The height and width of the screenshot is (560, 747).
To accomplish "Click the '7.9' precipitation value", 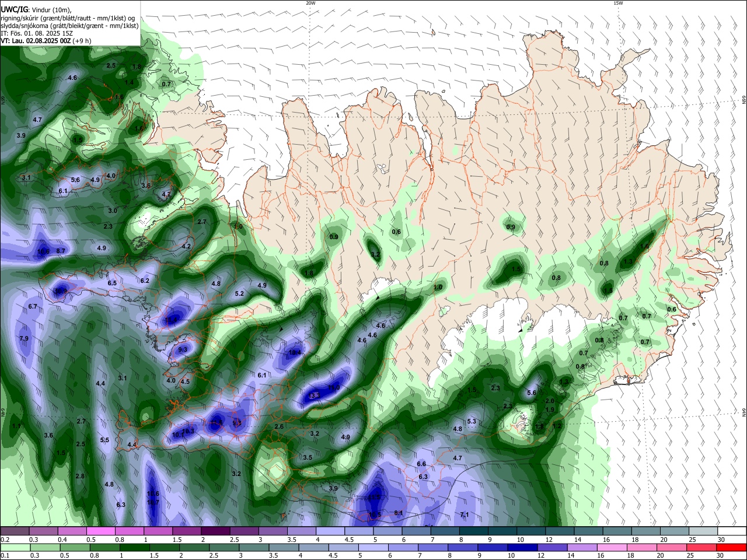I will point(24,338).
